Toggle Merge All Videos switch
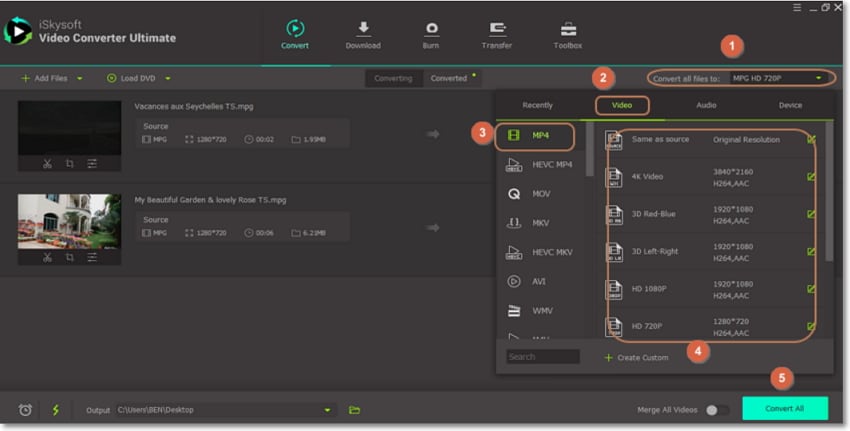 (717, 410)
